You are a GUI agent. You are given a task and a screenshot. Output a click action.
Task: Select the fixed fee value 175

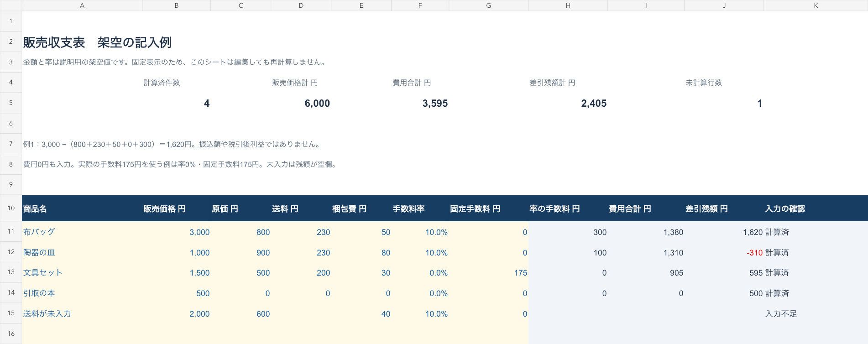click(520, 273)
